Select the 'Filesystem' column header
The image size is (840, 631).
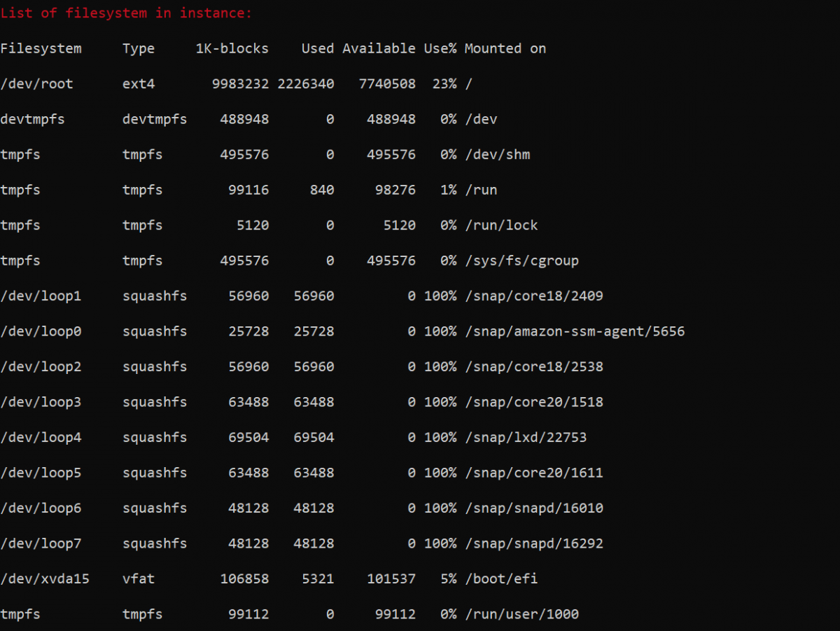click(41, 48)
